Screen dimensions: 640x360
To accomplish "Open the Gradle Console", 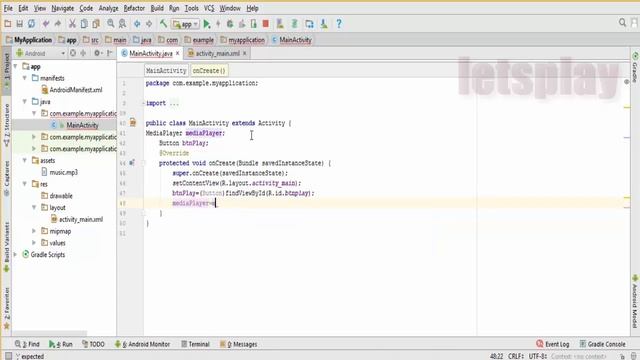I will click(602, 344).
